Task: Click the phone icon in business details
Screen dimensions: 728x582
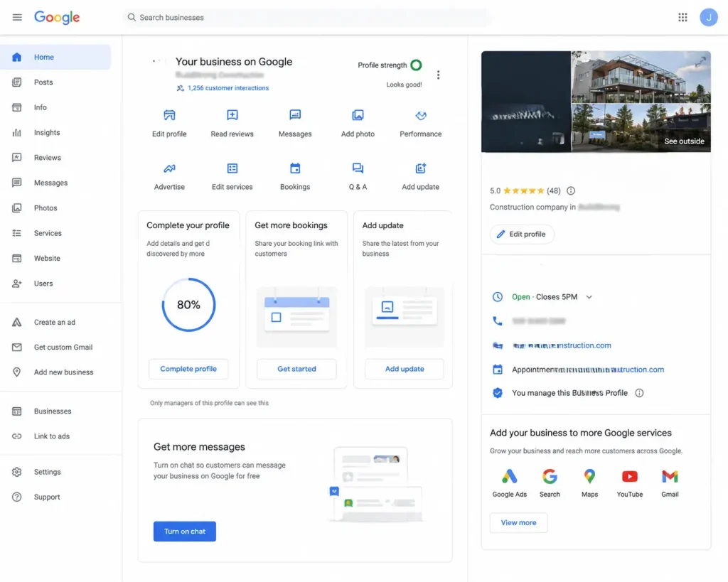Action: point(497,320)
